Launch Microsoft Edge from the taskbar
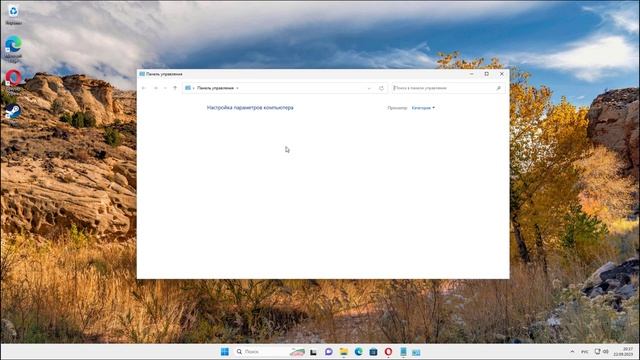The image size is (640, 360). click(358, 352)
